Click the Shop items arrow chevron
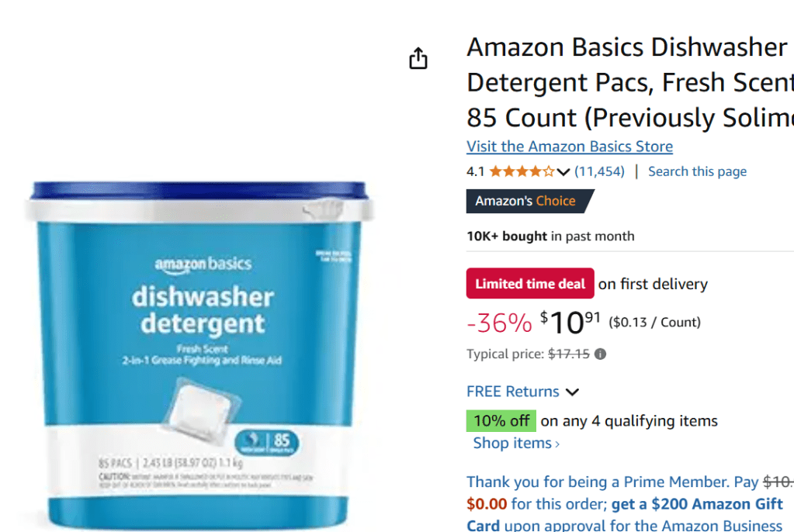The image size is (794, 532). point(557,444)
